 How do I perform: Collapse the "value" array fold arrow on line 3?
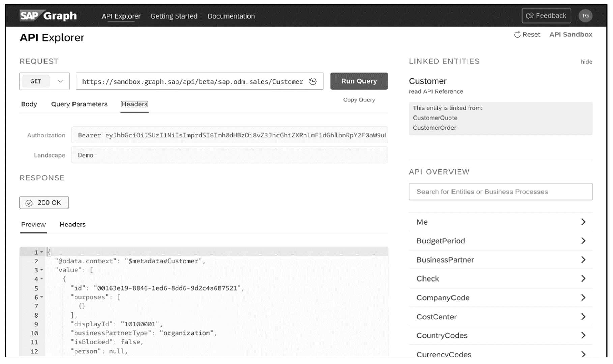point(42,270)
